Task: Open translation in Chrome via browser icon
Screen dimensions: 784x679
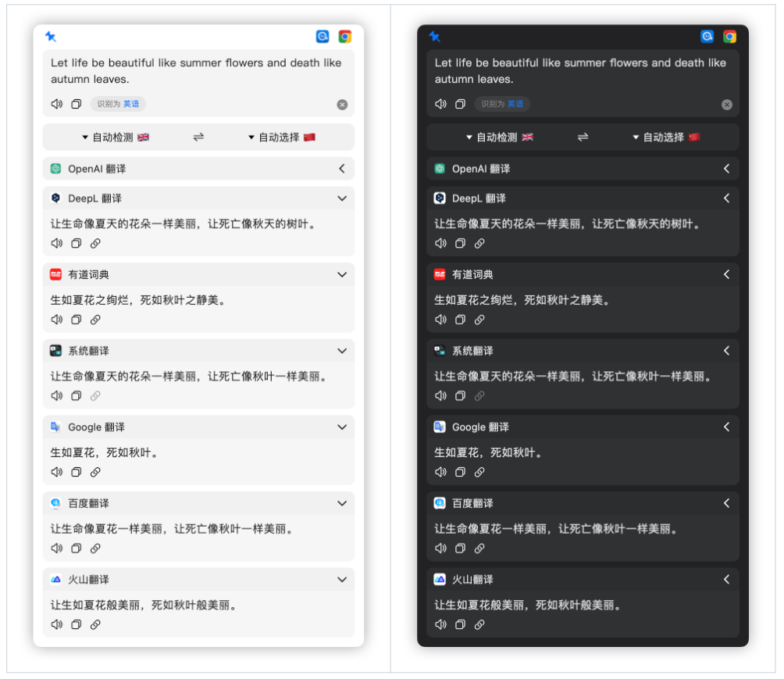Action: (344, 36)
